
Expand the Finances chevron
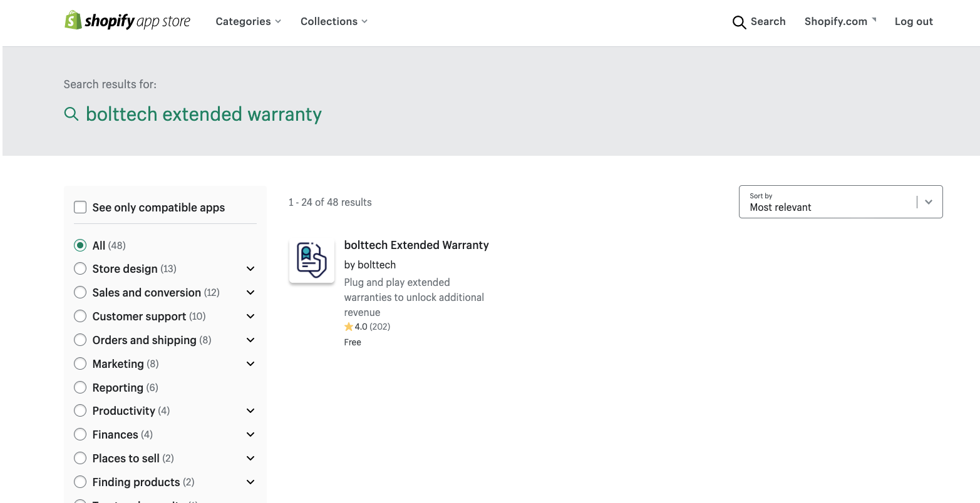point(250,435)
